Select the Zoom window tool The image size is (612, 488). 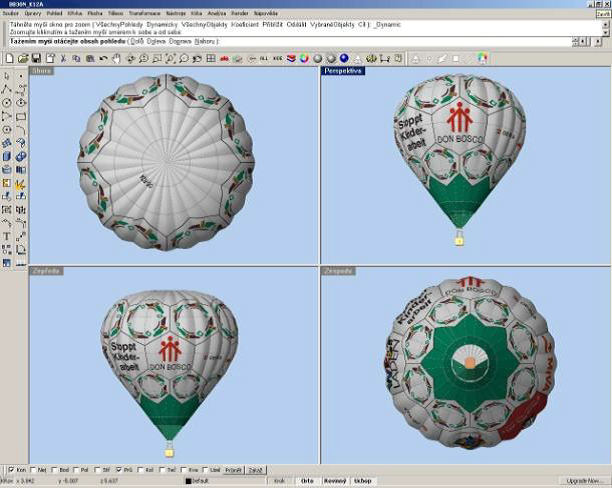[x=157, y=59]
